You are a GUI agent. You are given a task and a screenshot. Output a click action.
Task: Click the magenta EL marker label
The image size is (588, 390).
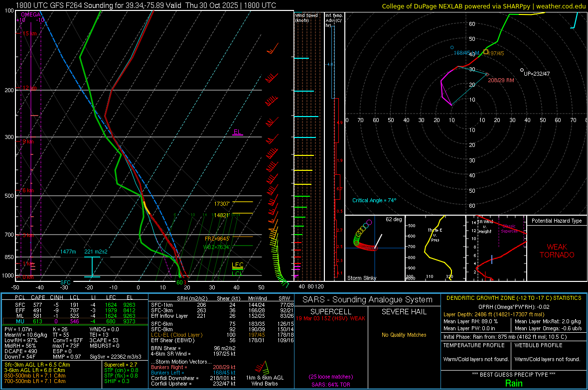pos(237,132)
